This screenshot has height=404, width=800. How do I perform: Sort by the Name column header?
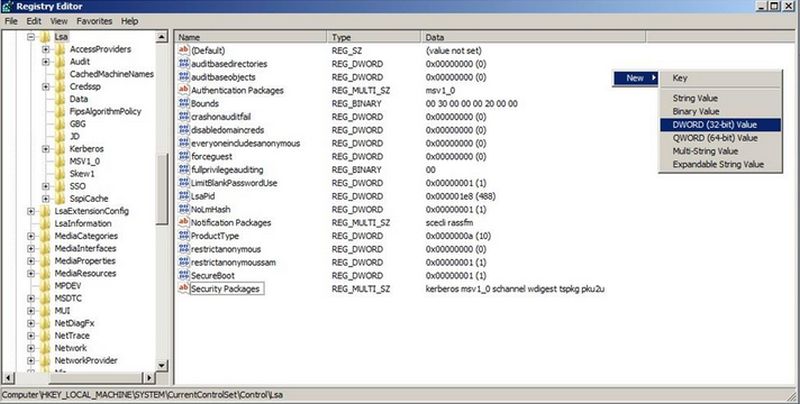(251, 37)
